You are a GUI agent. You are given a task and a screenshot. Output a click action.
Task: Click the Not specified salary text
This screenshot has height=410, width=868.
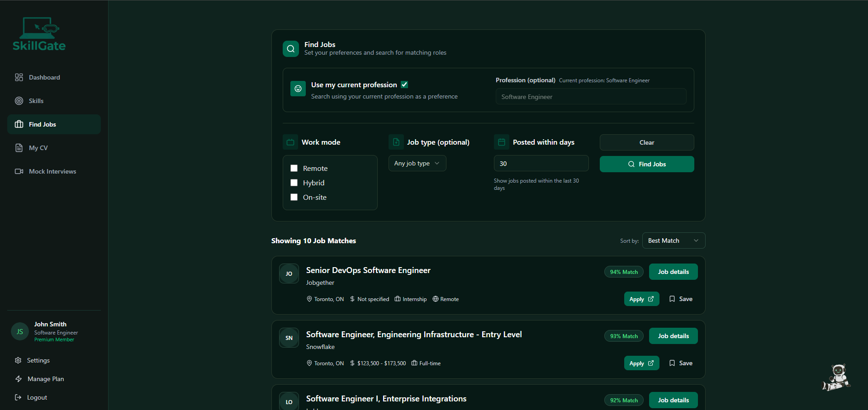(373, 299)
